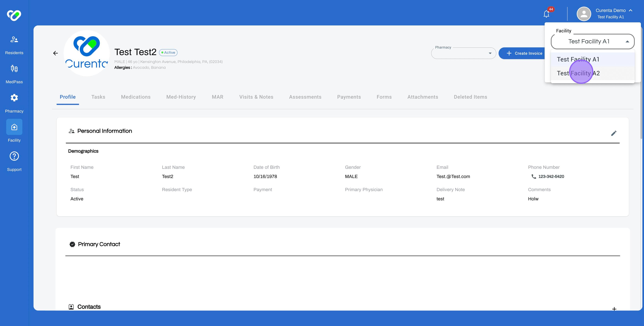Open the Pharmacy dropdown
The image size is (644, 326).
coord(464,53)
